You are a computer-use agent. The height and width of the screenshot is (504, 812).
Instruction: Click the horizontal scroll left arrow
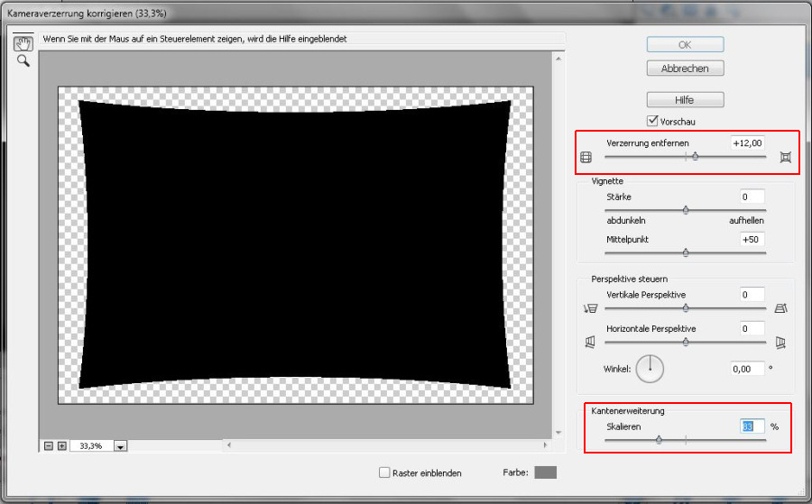(x=229, y=445)
